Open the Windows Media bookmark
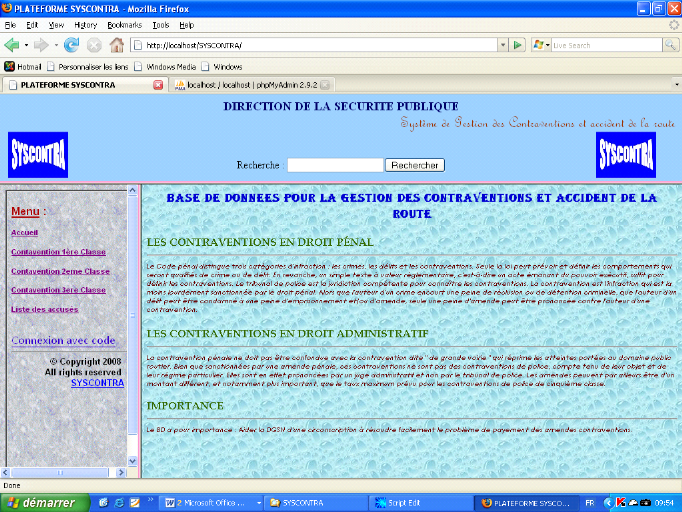Screen dimensions: 682x512 (x=165, y=67)
